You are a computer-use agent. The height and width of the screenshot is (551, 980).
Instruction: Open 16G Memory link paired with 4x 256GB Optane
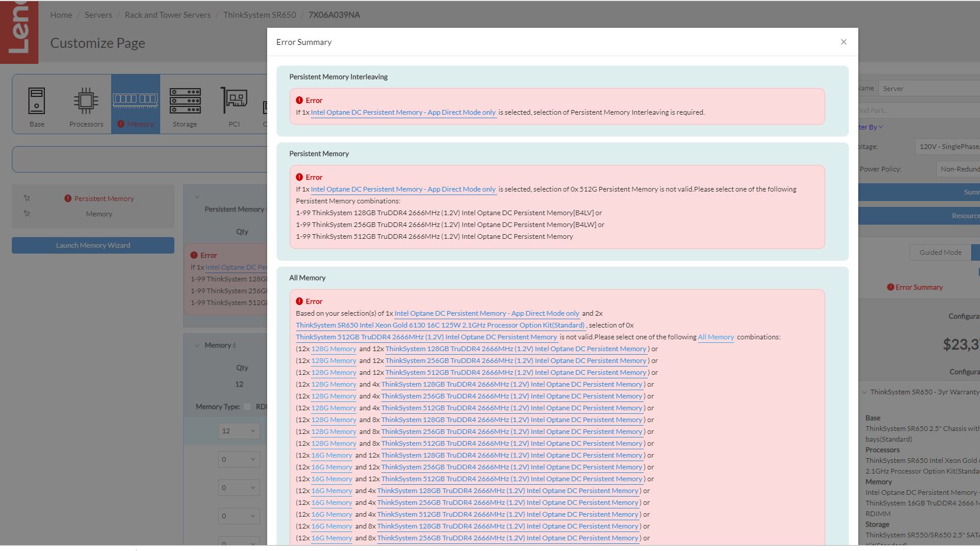point(332,503)
